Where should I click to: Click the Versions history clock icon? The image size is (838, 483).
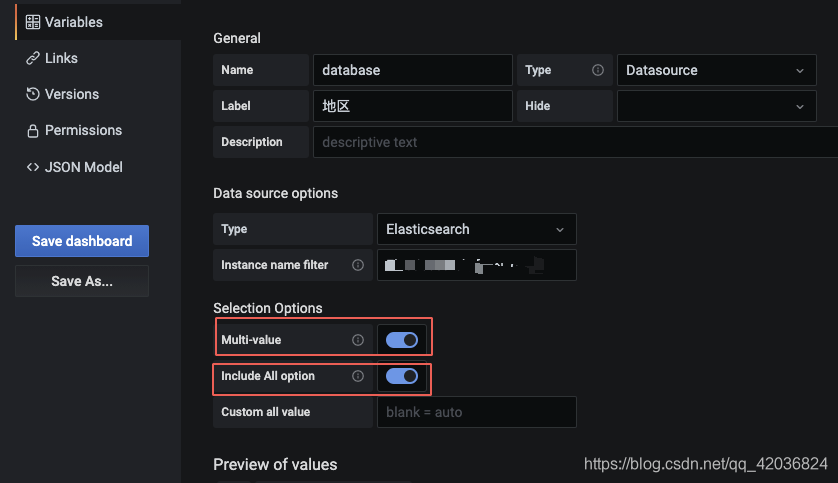[x=33, y=94]
